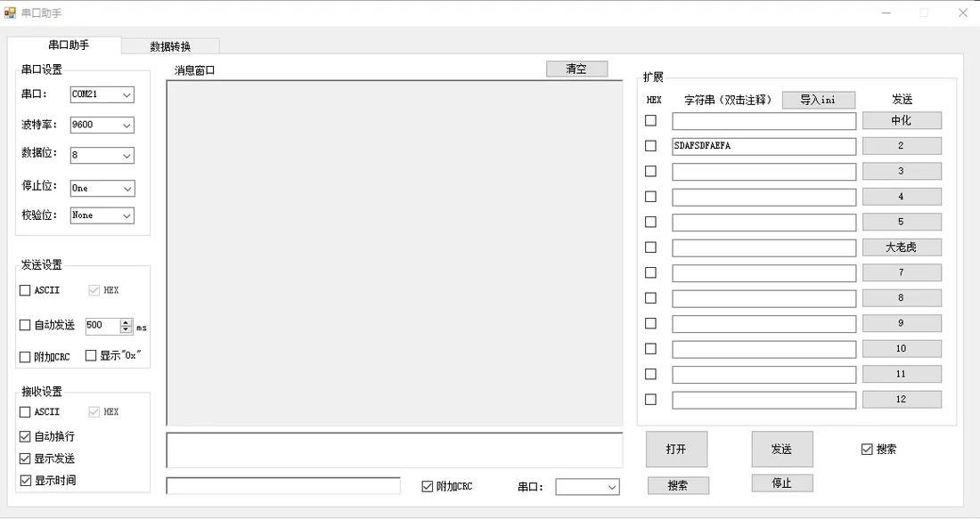
Task: Click the 导入ini button
Action: 818,100
